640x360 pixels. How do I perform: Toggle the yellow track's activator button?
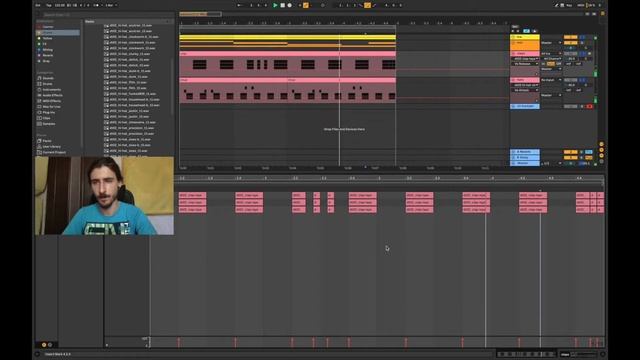[x=570, y=37]
